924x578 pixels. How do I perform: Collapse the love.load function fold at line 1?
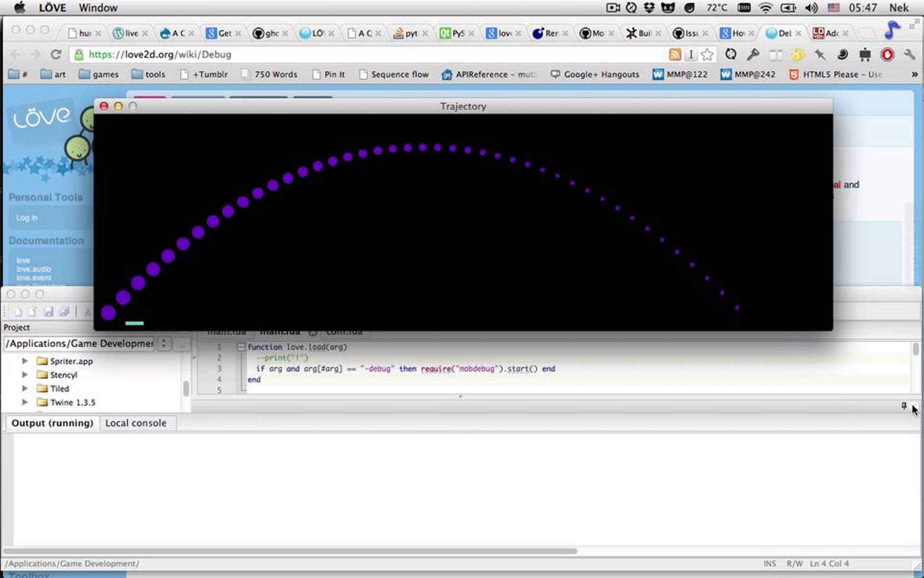[x=241, y=347]
